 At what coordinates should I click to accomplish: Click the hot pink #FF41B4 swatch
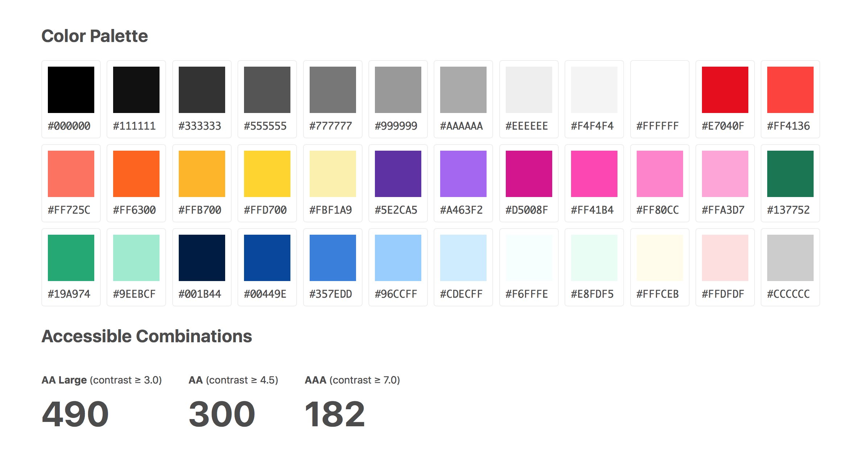pos(594,173)
